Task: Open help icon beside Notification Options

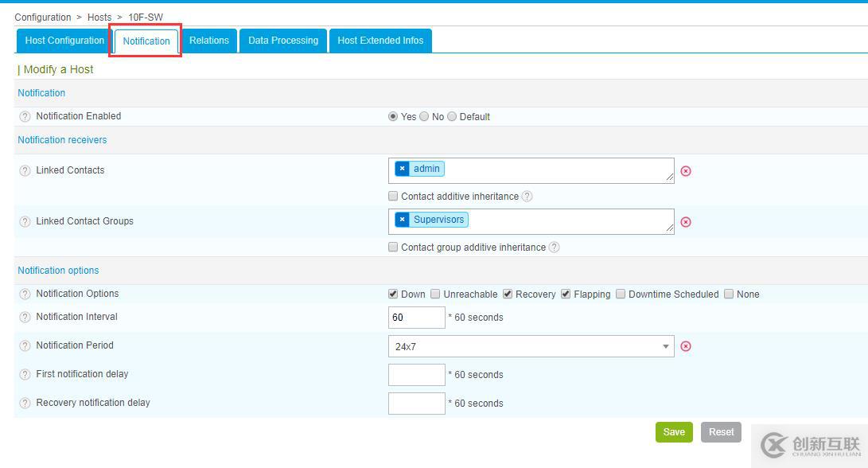Action: point(25,294)
